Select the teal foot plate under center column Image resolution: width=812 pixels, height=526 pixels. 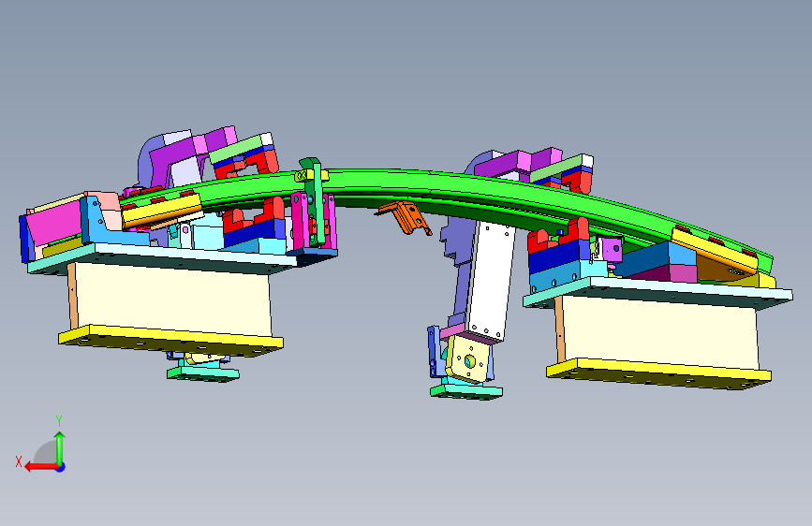click(466, 390)
